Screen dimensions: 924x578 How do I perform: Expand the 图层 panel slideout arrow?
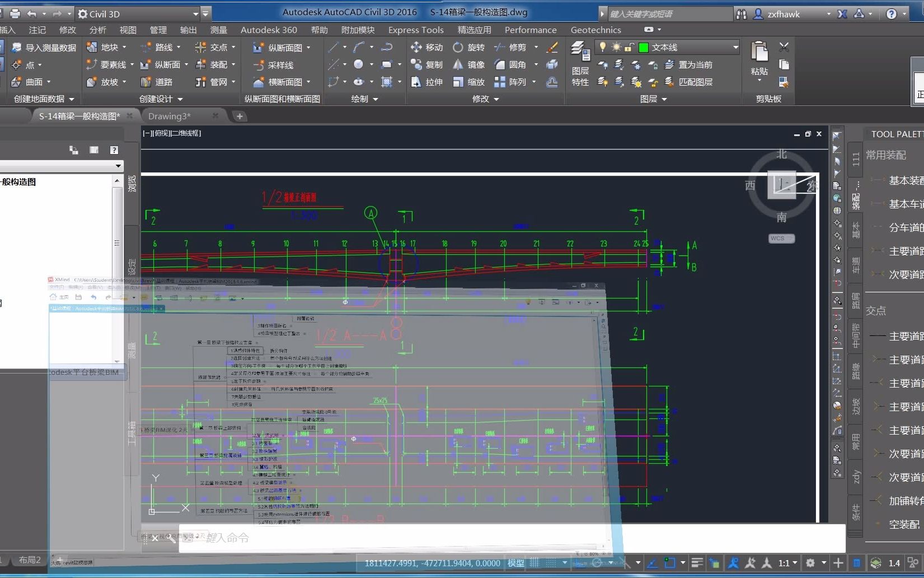664,99
